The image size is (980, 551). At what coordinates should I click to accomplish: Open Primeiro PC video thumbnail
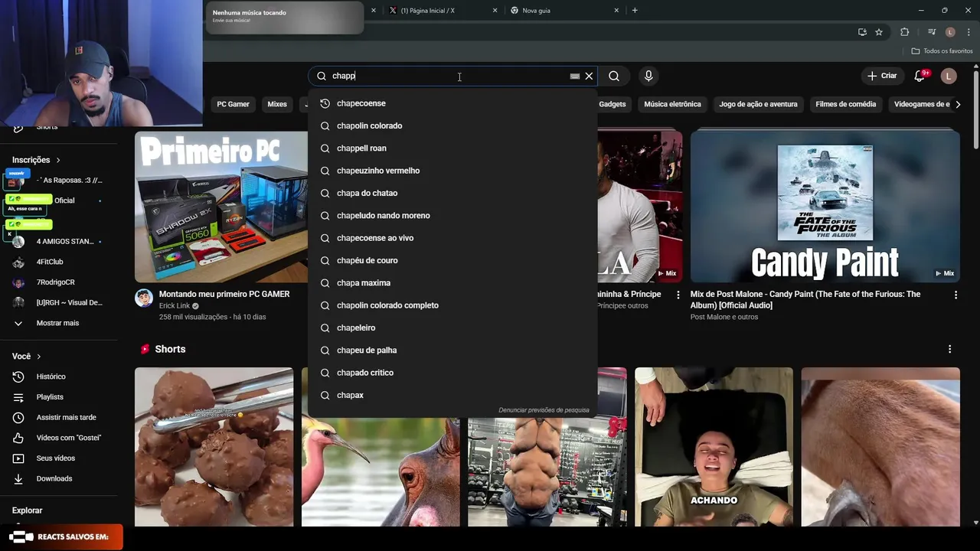(221, 207)
